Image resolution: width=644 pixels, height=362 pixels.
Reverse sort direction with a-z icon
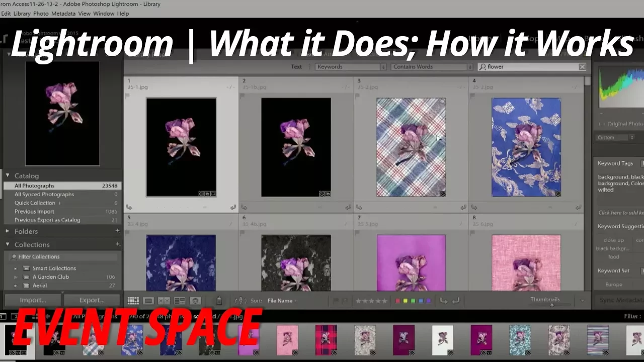[x=240, y=301]
